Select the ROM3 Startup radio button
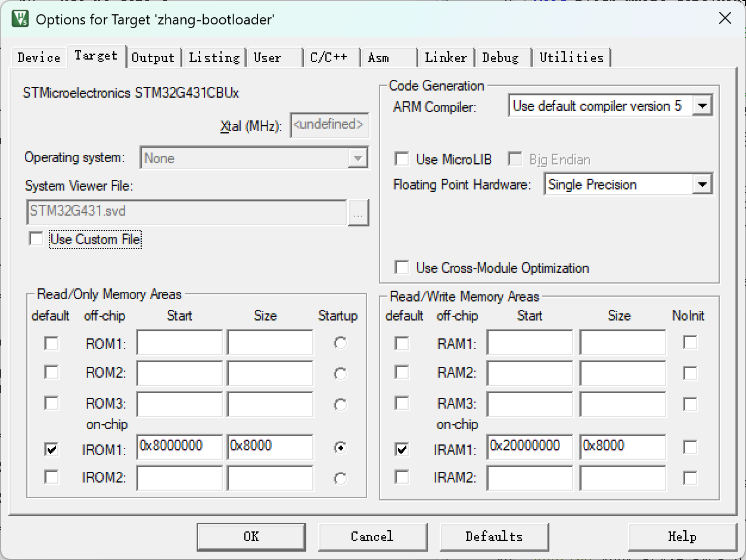 (x=340, y=405)
